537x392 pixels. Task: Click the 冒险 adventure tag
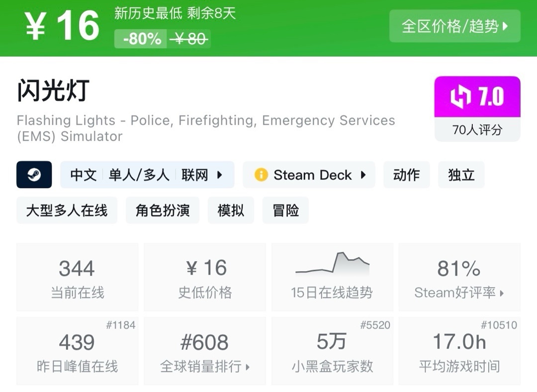point(285,210)
